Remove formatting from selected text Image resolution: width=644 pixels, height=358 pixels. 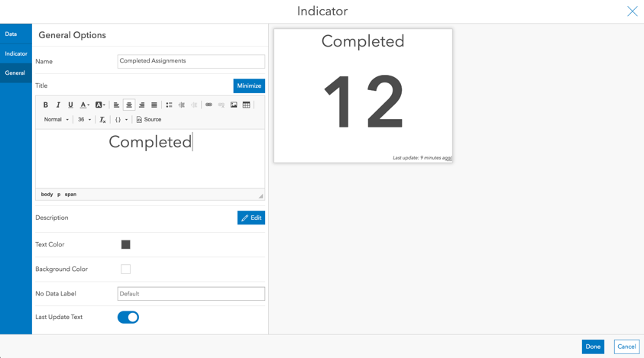[x=102, y=120]
